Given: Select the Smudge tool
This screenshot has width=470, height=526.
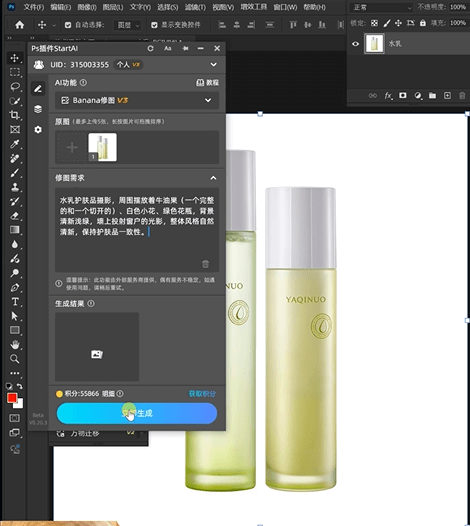Looking at the screenshot, I should click(x=14, y=259).
